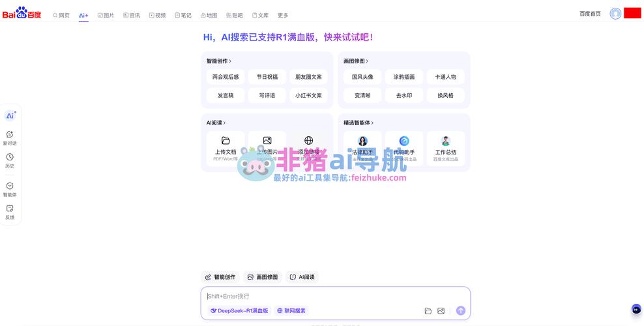Screen dimensions: 644x326
Task: Open 智能体 in the sidebar
Action: [10, 190]
